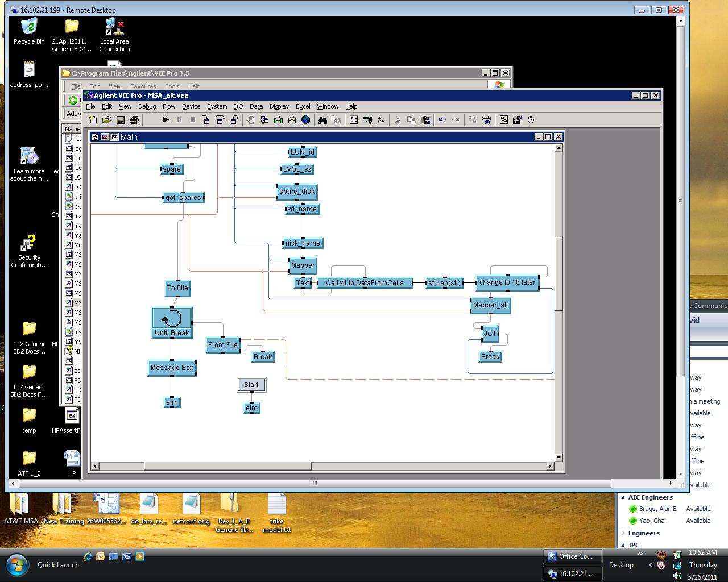Click the Main window scroll-down arrow
This screenshot has height=582, width=728.
pyautogui.click(x=559, y=458)
